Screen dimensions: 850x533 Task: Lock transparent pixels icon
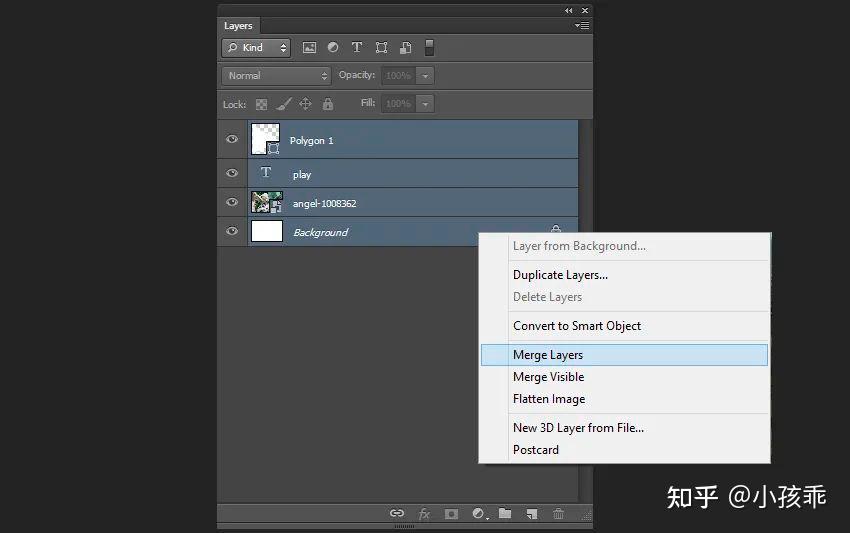[261, 104]
